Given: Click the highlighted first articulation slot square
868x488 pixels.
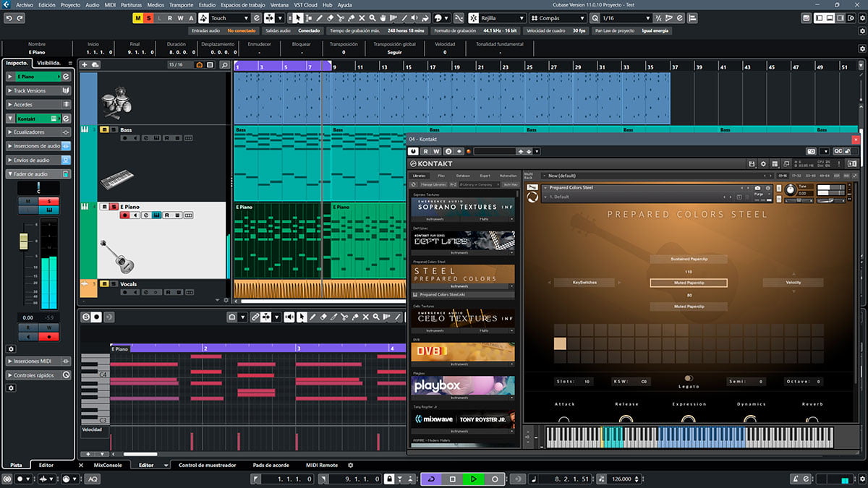Looking at the screenshot, I should tap(560, 343).
